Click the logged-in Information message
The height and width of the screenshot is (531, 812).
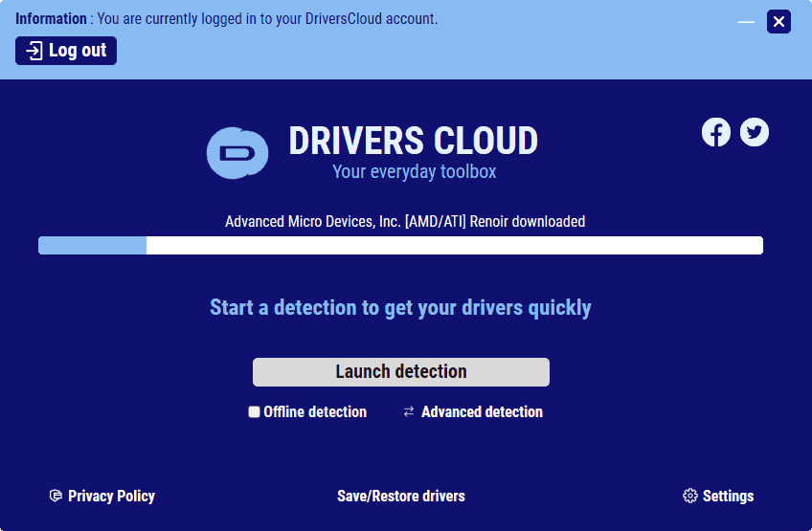(226, 19)
